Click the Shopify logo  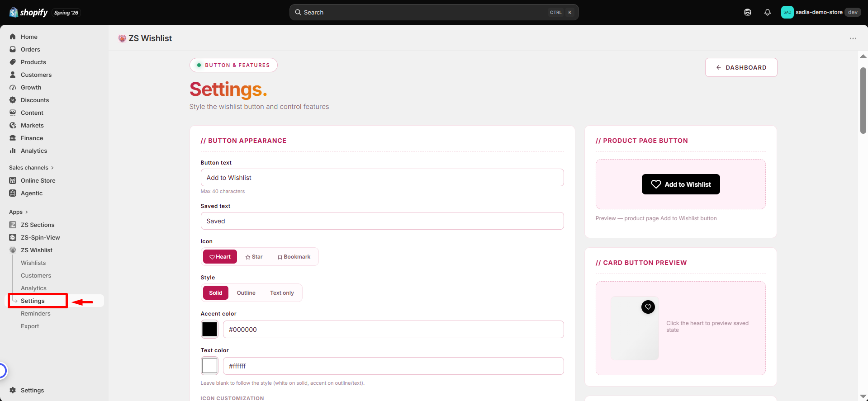coord(28,12)
